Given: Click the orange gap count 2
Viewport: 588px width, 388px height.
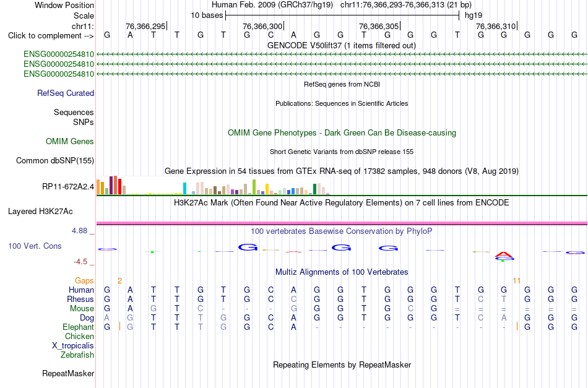Looking at the screenshot, I should coord(119,281).
